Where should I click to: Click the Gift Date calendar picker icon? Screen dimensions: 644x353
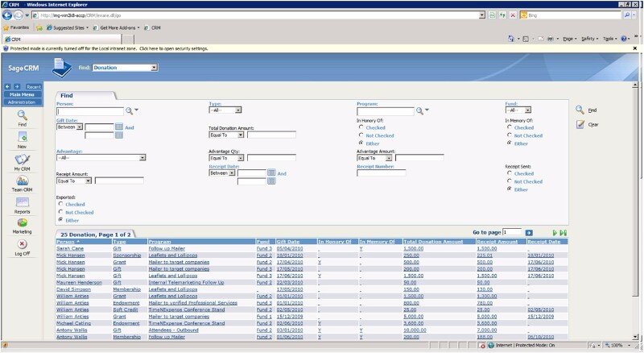[x=119, y=127]
